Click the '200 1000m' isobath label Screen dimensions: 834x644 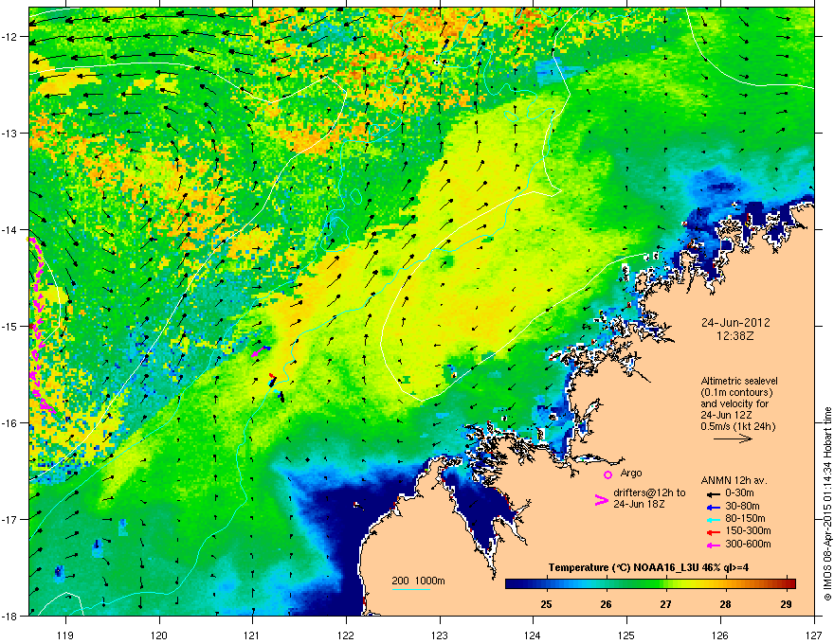coord(418,581)
